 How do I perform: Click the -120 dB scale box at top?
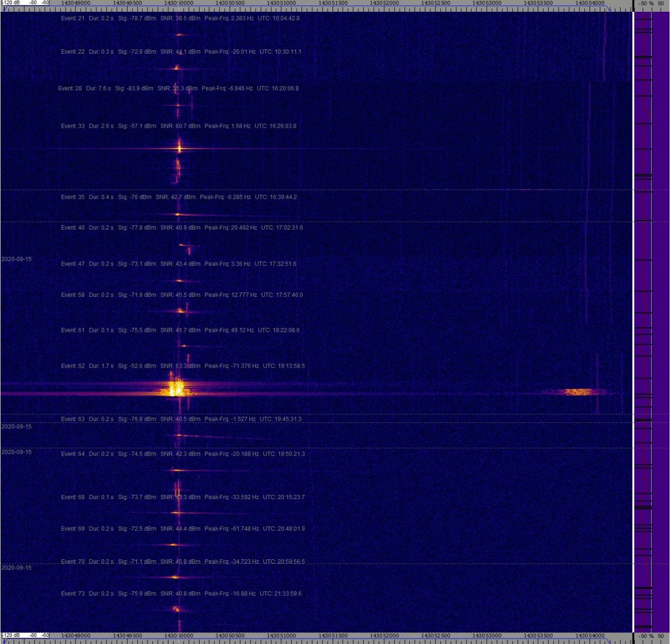(26, 3)
